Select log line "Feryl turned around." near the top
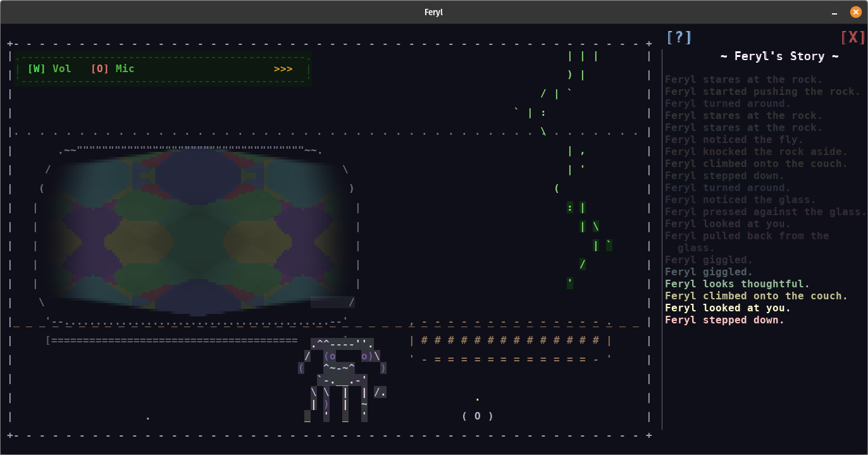 coord(728,104)
